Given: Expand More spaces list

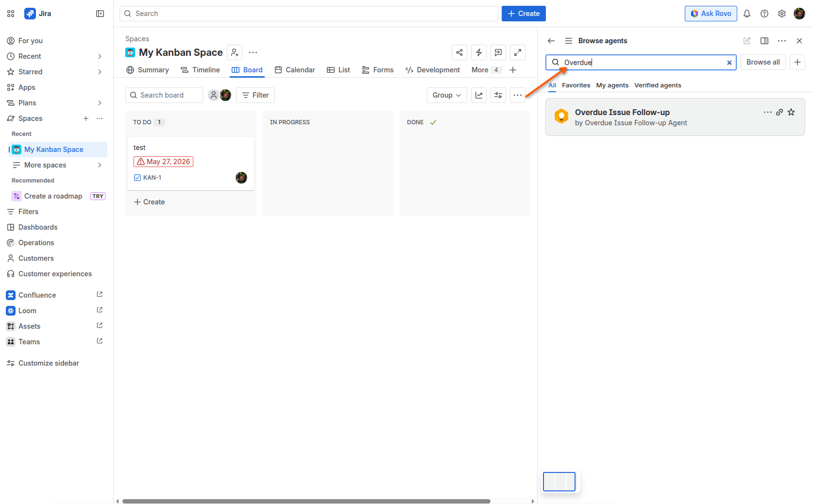Looking at the screenshot, I should click(x=100, y=165).
